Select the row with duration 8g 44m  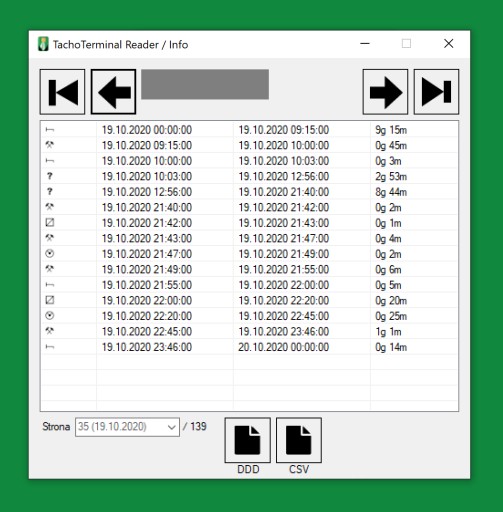tap(249, 192)
